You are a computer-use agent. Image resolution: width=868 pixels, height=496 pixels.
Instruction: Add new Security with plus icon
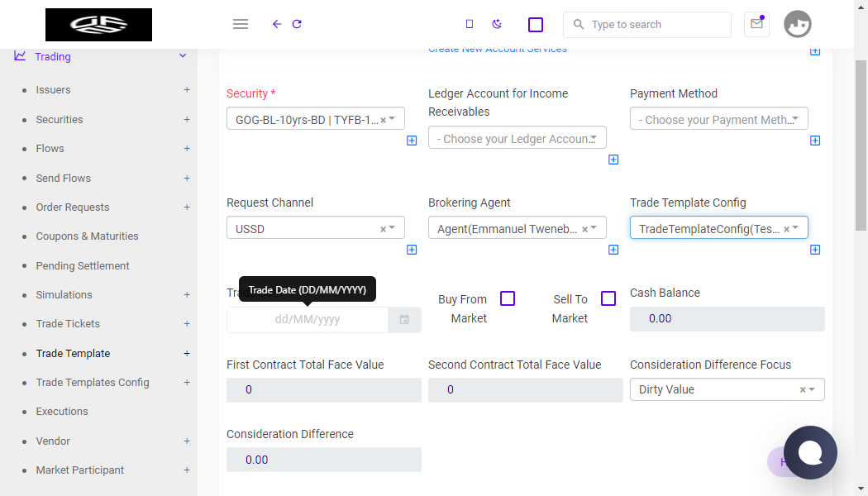point(412,141)
